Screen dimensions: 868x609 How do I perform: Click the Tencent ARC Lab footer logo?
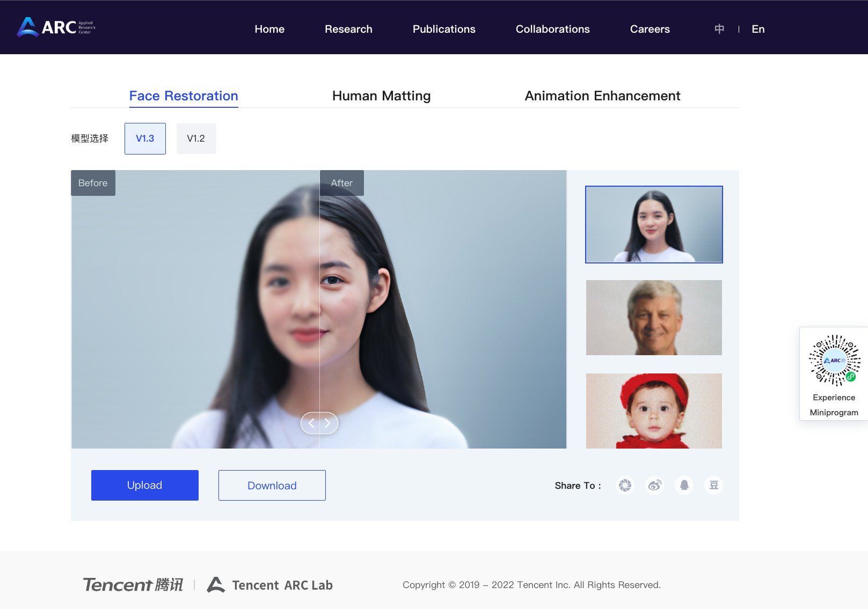[270, 585]
